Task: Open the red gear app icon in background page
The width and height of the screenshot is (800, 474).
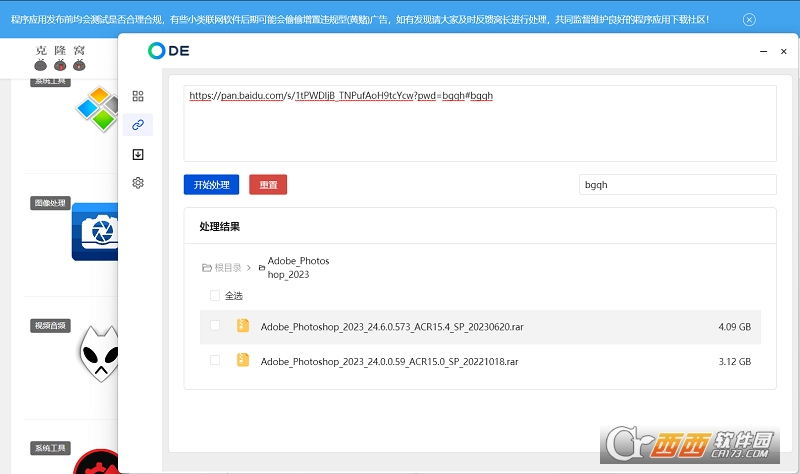Action: coord(96,462)
